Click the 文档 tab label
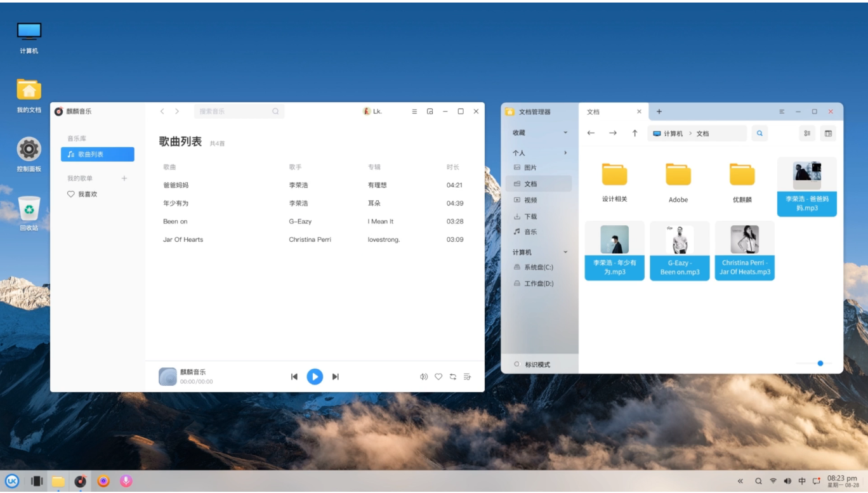 tap(593, 112)
